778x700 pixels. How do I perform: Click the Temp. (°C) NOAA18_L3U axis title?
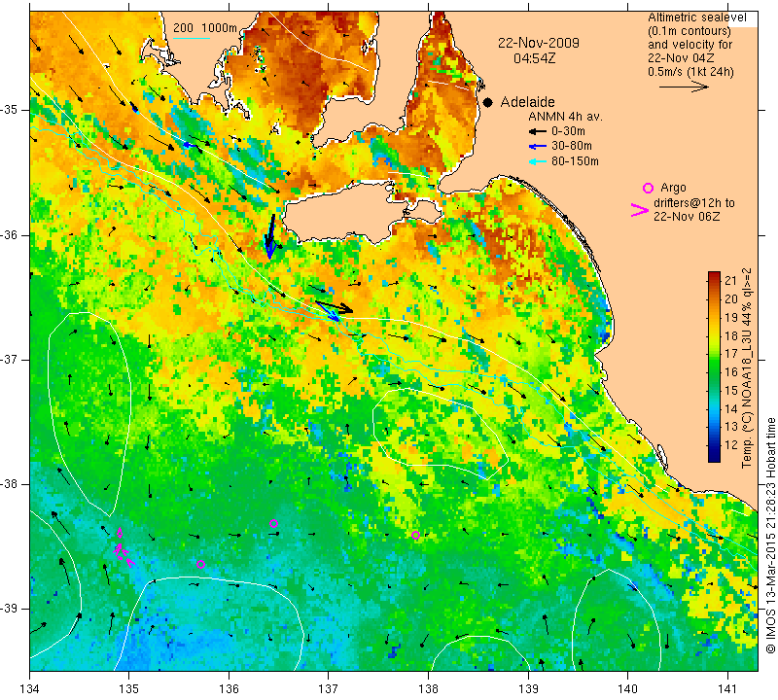(747, 368)
